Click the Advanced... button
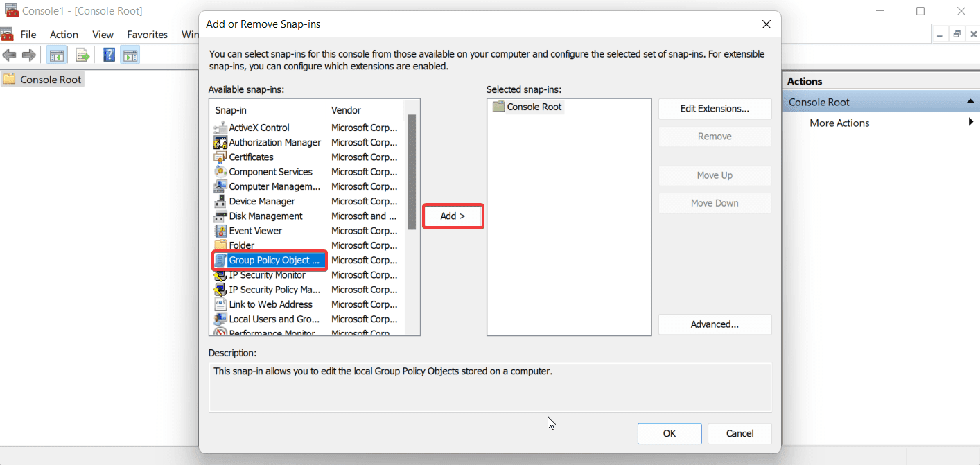 pyautogui.click(x=715, y=324)
